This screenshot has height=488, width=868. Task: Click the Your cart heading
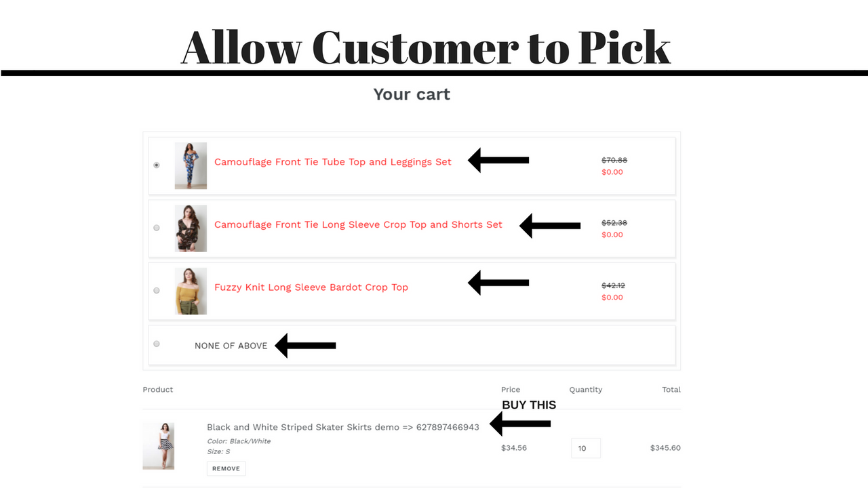(412, 94)
